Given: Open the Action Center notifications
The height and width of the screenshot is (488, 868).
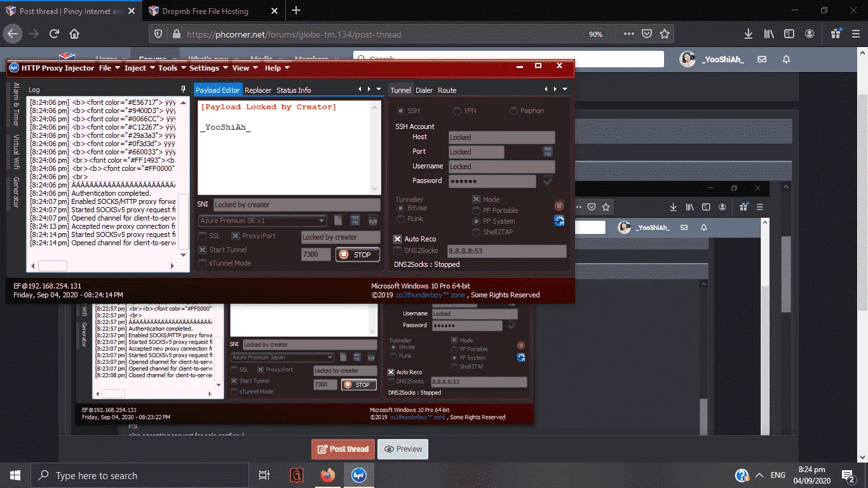Looking at the screenshot, I should point(848,475).
